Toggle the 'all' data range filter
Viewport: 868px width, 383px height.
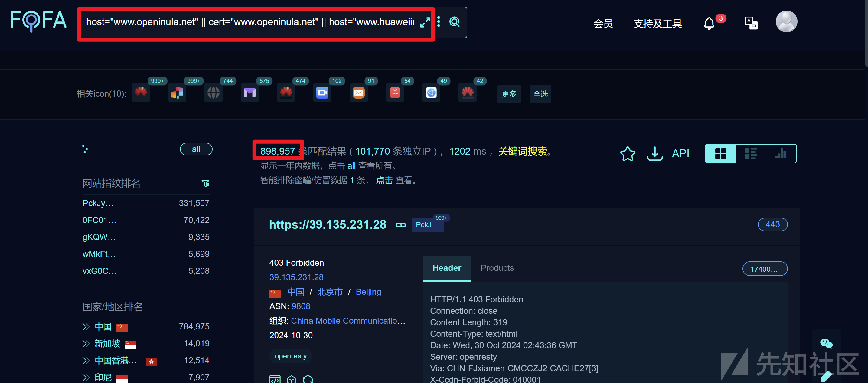(x=196, y=149)
